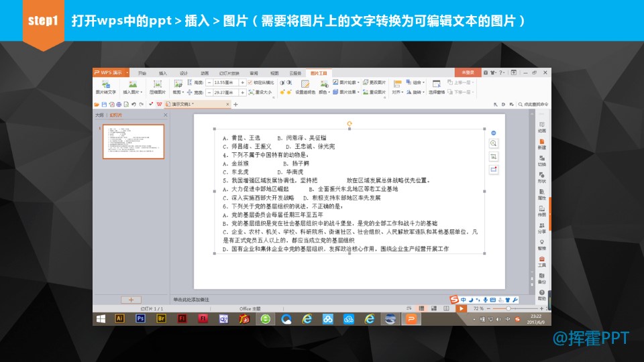Select the slide 1 thumbnail
Image resolution: width=644 pixels, height=362 pixels.
(x=133, y=141)
